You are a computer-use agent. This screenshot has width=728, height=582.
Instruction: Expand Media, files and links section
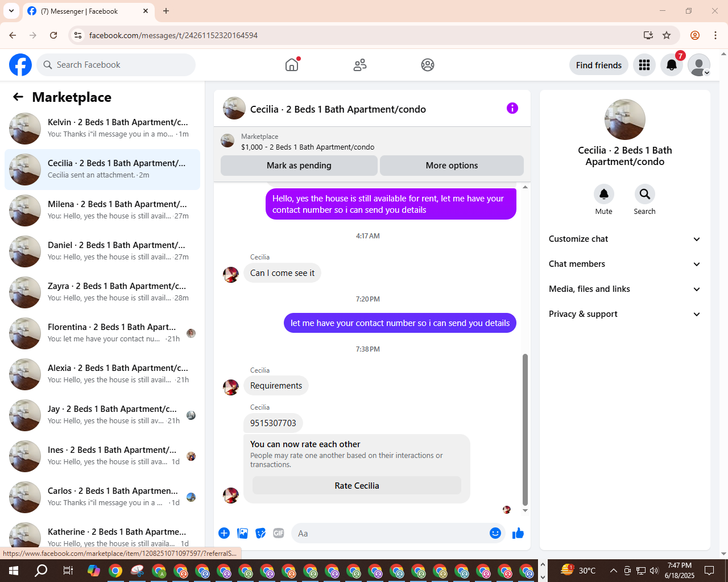624,289
